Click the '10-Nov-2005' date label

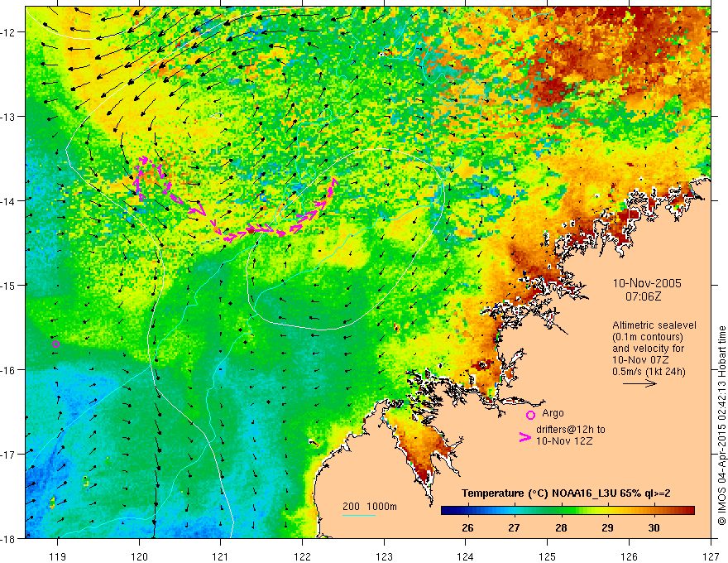(x=647, y=283)
